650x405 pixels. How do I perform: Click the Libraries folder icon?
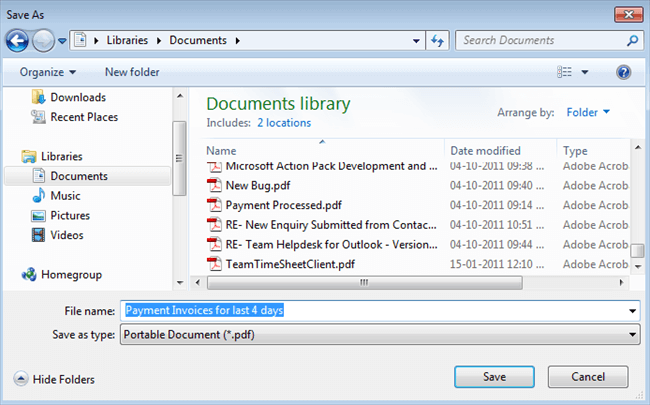point(29,156)
